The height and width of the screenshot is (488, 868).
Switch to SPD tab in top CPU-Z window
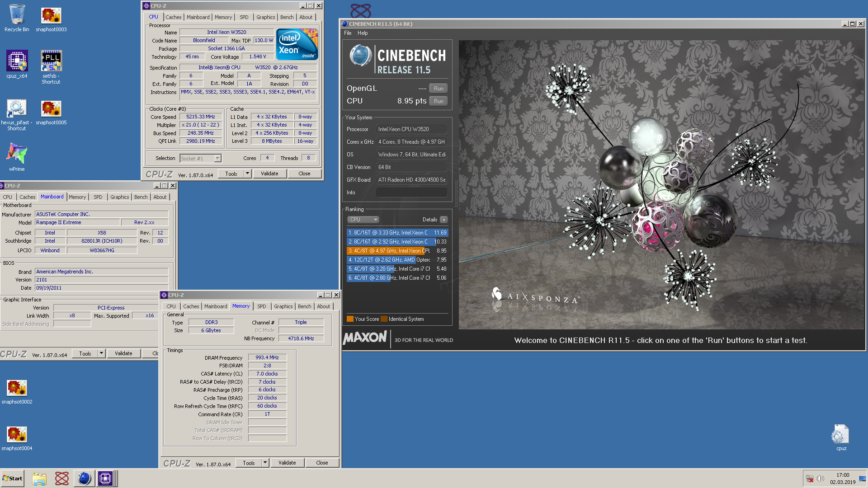244,17
